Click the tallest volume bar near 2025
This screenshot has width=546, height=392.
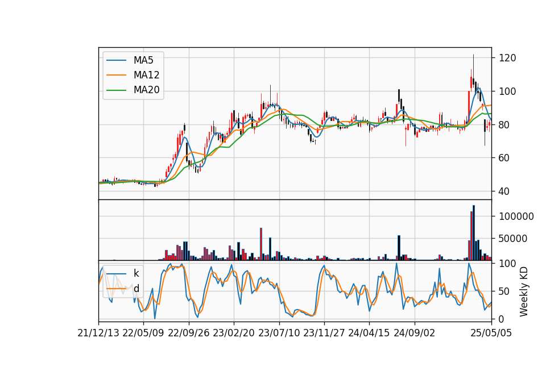coord(474,233)
